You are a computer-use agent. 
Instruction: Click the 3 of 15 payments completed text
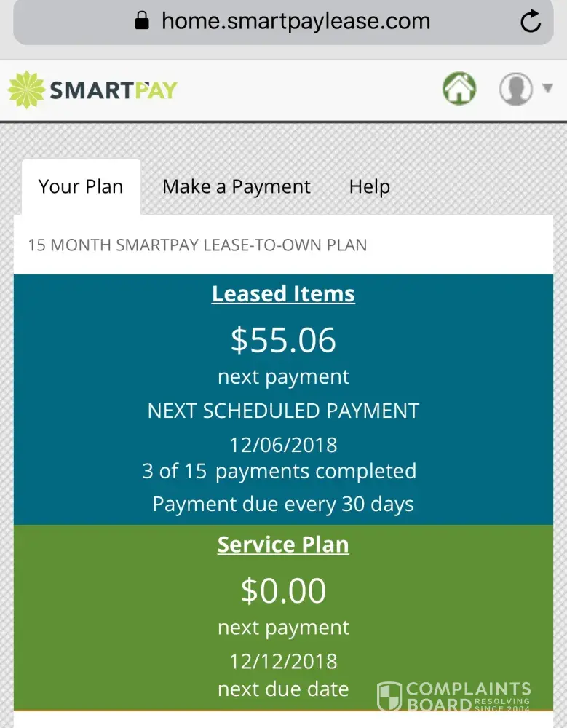point(279,471)
